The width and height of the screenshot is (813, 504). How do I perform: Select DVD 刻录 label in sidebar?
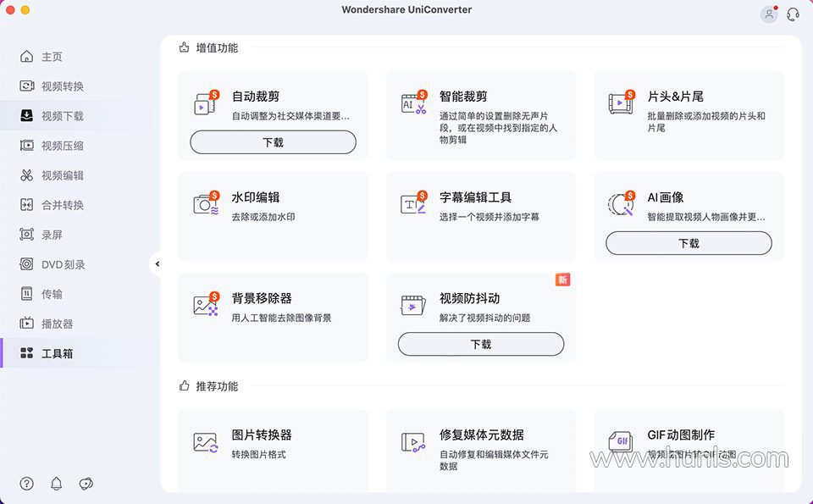tap(64, 264)
